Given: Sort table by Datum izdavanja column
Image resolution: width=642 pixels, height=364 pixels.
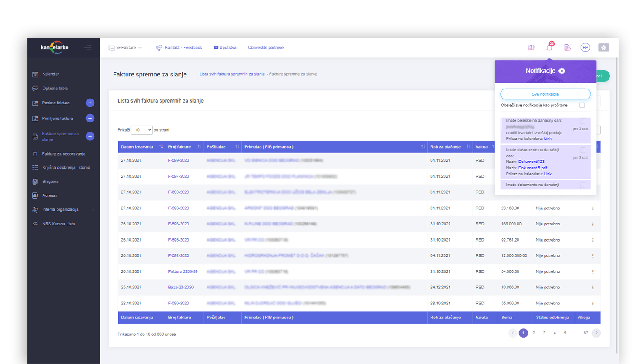Looking at the screenshot, I should coord(160,147).
